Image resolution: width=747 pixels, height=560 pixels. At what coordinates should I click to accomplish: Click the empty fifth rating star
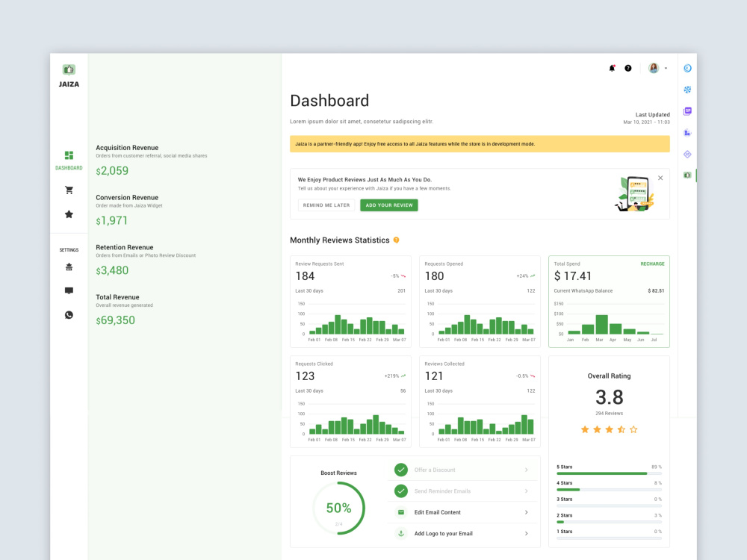click(x=633, y=429)
